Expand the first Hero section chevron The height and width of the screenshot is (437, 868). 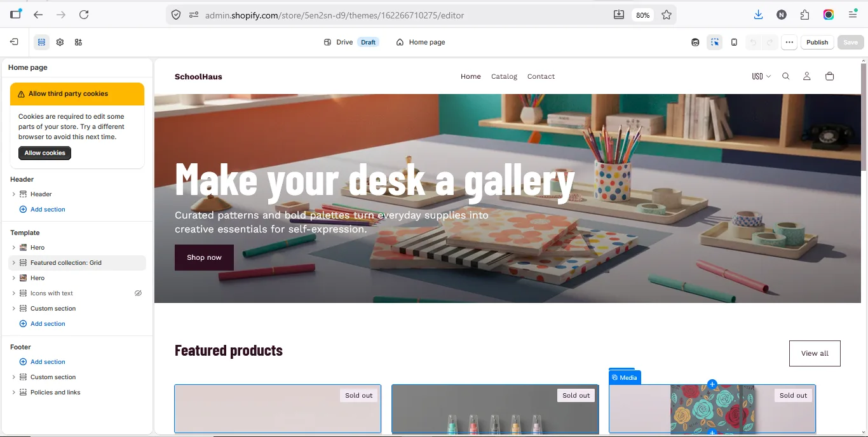pyautogui.click(x=13, y=247)
